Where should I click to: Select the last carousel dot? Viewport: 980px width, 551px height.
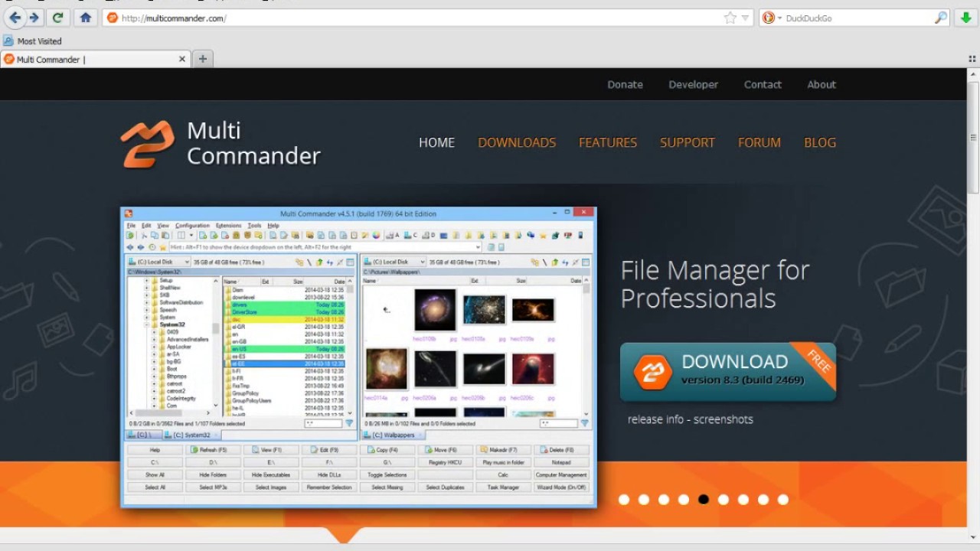[783, 500]
